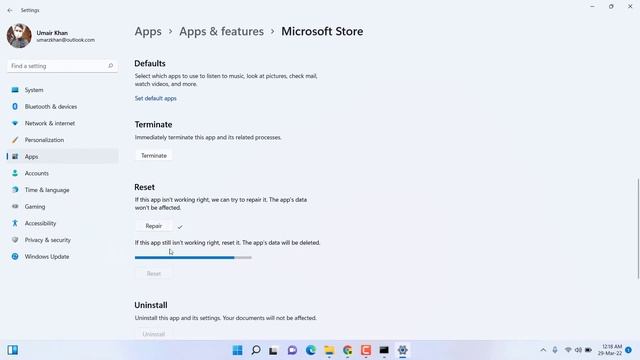
Task: Open taskbar Search
Action: click(x=256, y=350)
